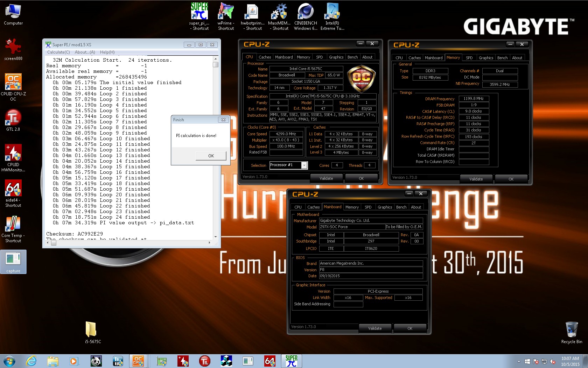588x368 pixels.
Task: Select the capture desktop icon
Action: click(x=13, y=262)
